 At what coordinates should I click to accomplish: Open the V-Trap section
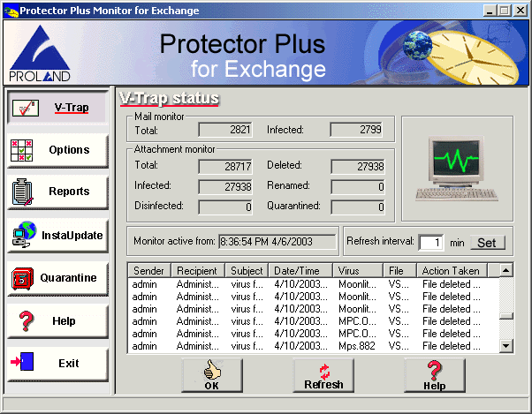[57, 108]
